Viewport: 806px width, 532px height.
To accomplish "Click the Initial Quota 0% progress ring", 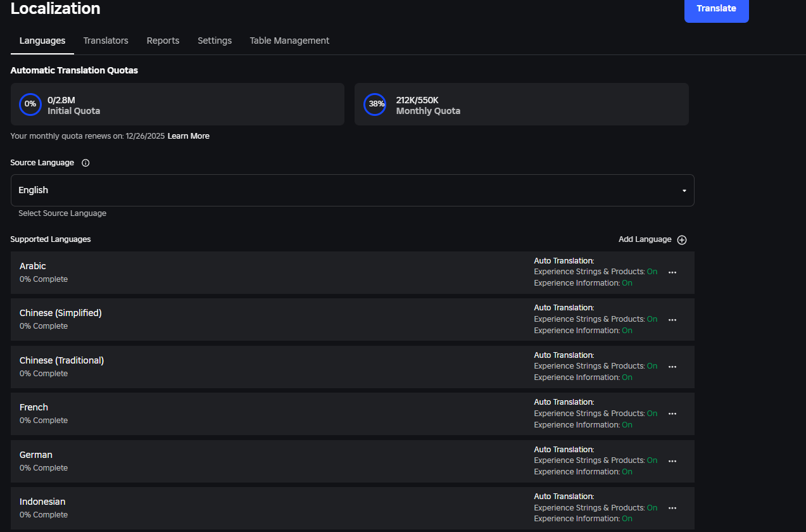I will pos(30,104).
